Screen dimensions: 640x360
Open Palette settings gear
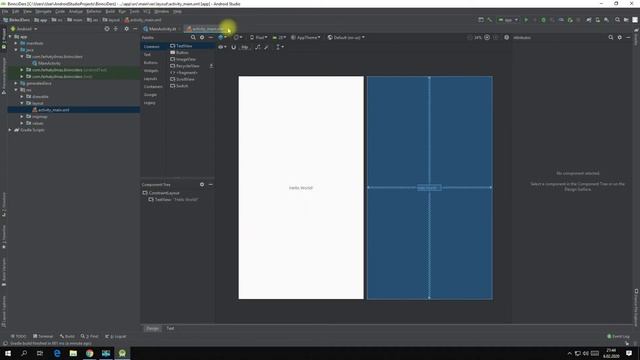[202, 37]
